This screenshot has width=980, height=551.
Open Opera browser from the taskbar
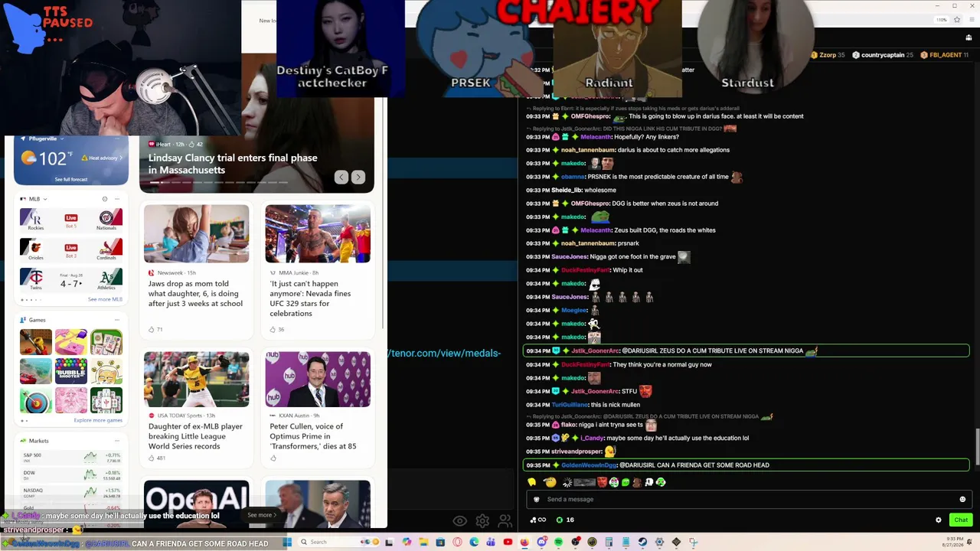457,542
